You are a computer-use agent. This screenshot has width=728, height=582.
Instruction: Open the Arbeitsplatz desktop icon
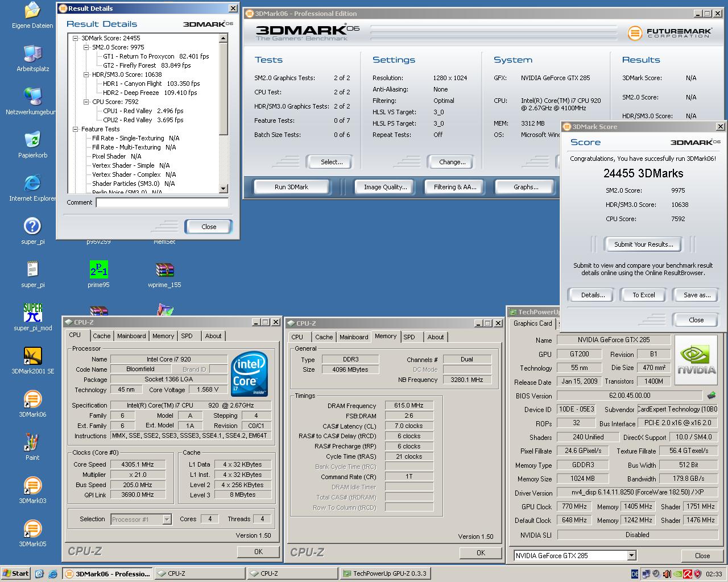point(32,53)
